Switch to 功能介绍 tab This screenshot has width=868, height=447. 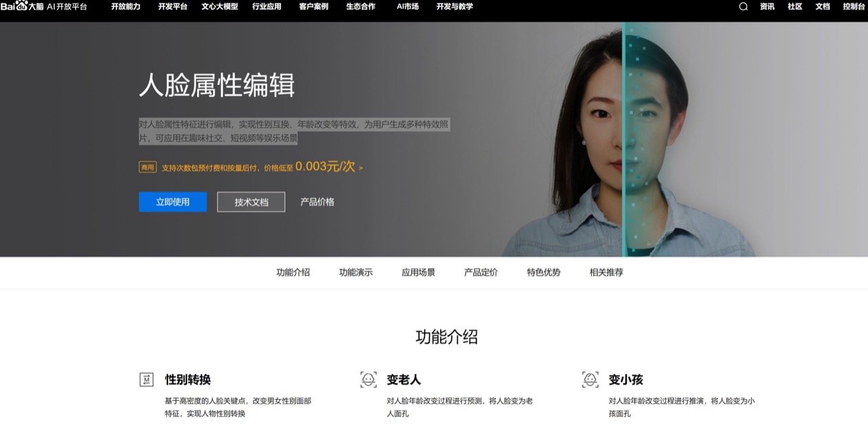(293, 272)
